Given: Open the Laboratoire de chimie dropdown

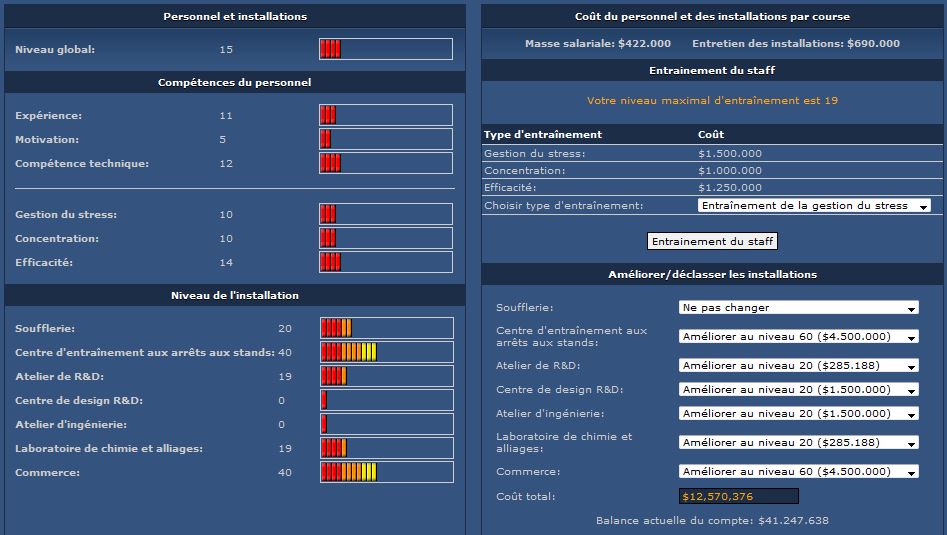Looking at the screenshot, I should point(798,443).
